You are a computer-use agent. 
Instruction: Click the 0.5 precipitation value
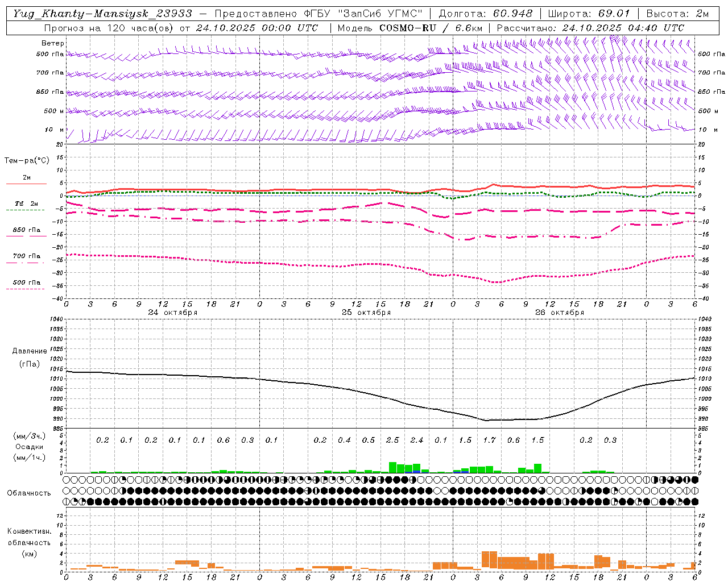[369, 440]
